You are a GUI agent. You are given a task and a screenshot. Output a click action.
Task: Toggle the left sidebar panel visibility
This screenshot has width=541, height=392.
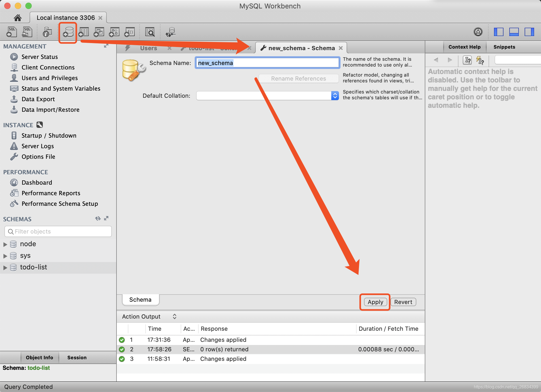(x=498, y=32)
